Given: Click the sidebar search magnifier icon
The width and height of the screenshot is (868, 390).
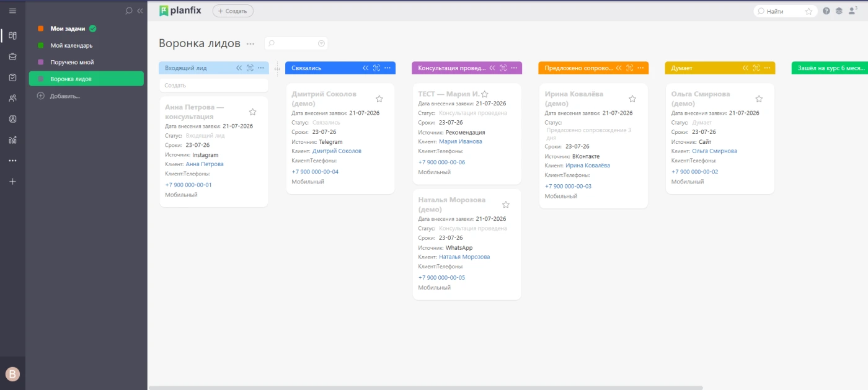Looking at the screenshot, I should (129, 11).
